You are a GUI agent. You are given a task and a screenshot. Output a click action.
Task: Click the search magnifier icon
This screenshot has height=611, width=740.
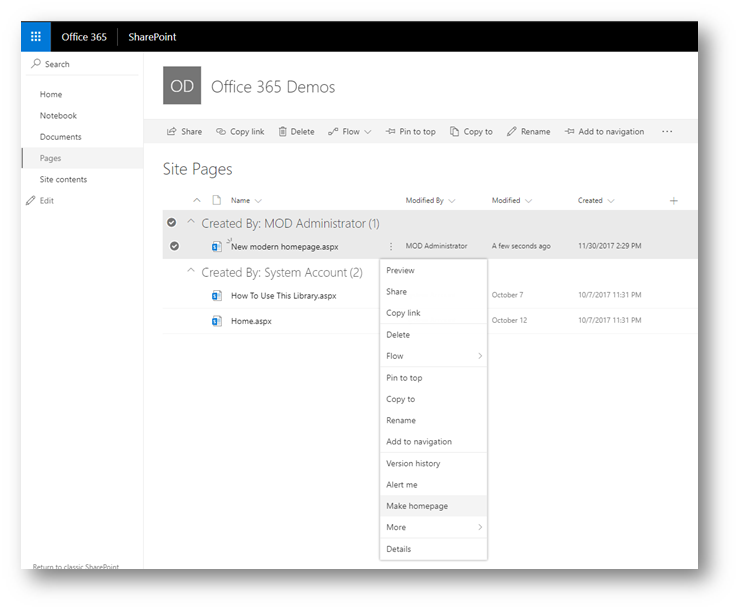[36, 63]
